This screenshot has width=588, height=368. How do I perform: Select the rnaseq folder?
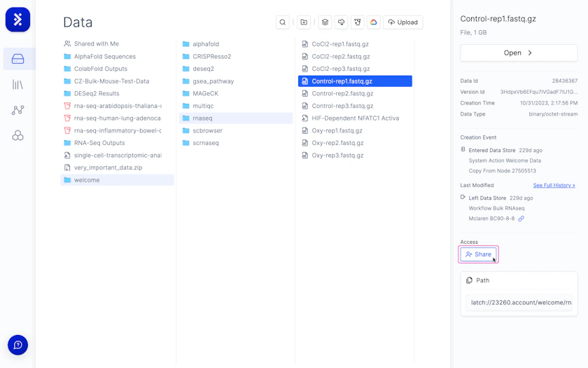click(236, 118)
